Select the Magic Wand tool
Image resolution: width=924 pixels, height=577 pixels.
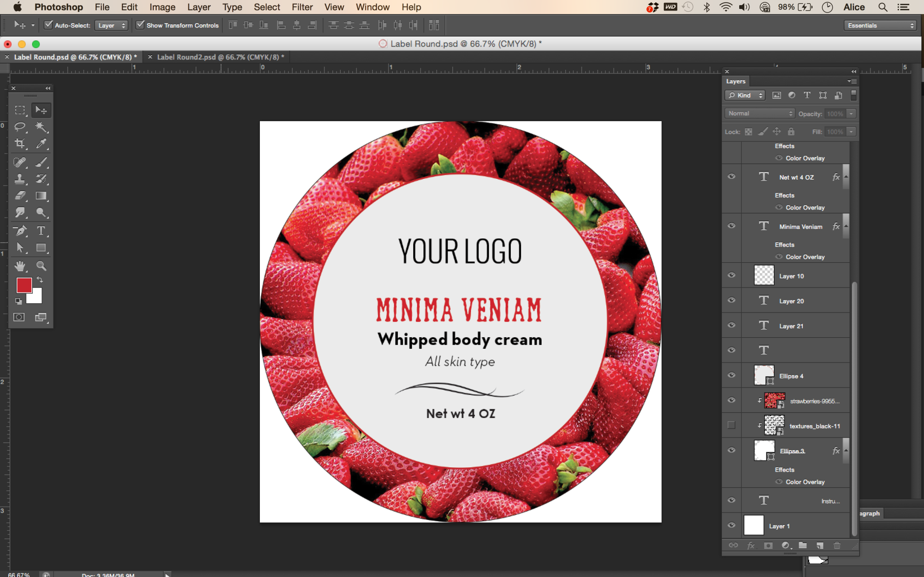point(41,126)
